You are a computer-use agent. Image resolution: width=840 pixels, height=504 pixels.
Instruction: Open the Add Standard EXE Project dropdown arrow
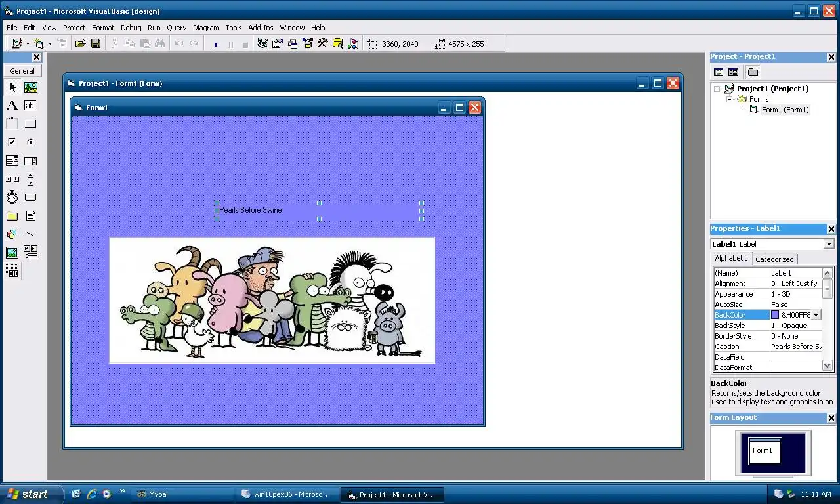pyautogui.click(x=28, y=44)
